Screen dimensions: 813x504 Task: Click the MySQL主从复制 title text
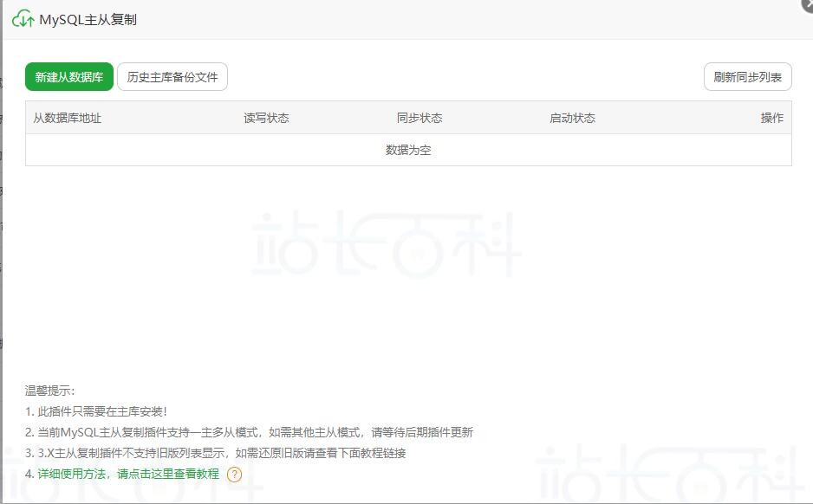coord(88,19)
